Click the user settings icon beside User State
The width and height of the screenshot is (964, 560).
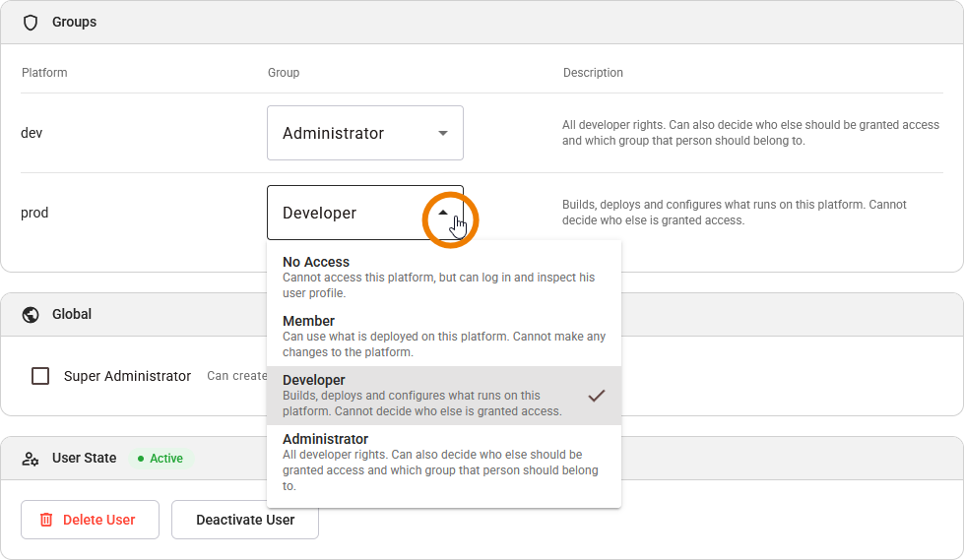pyautogui.click(x=31, y=459)
